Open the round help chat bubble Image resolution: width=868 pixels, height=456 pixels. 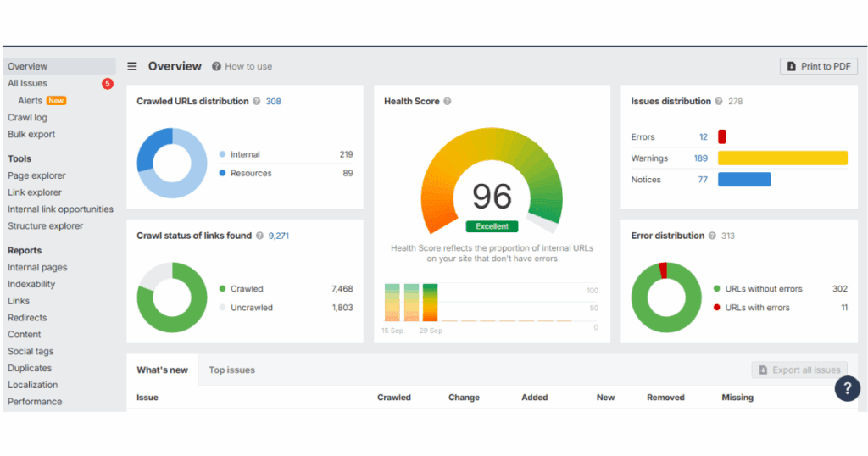coord(847,388)
